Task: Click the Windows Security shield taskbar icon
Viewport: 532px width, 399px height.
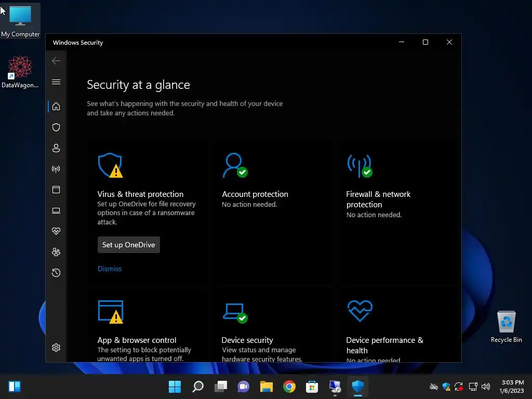Action: click(358, 387)
